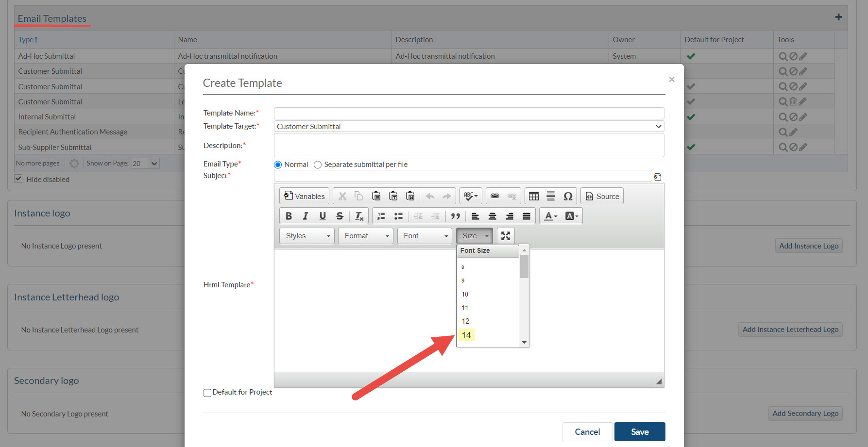Check the Default for Project checkbox
This screenshot has height=447, width=868.
[207, 393]
